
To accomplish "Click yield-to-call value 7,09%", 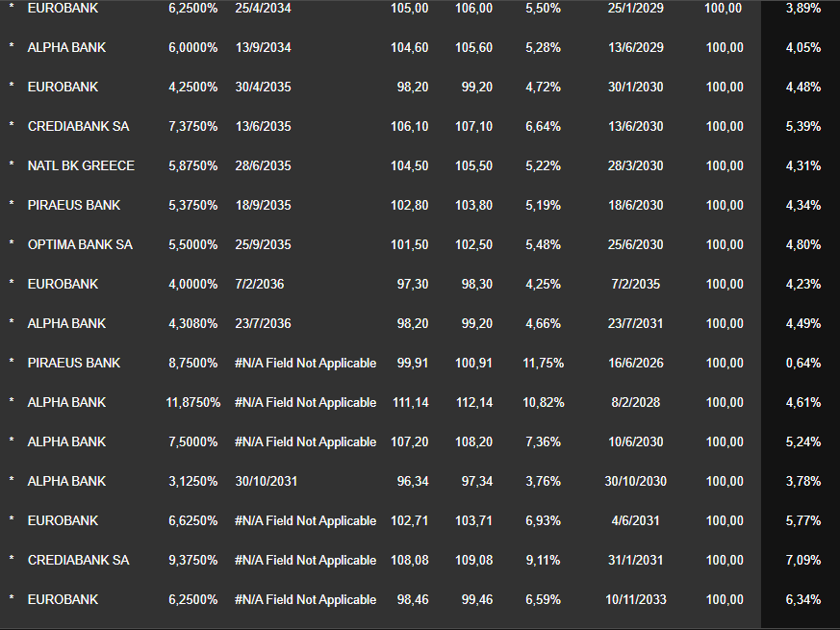I will [803, 561].
